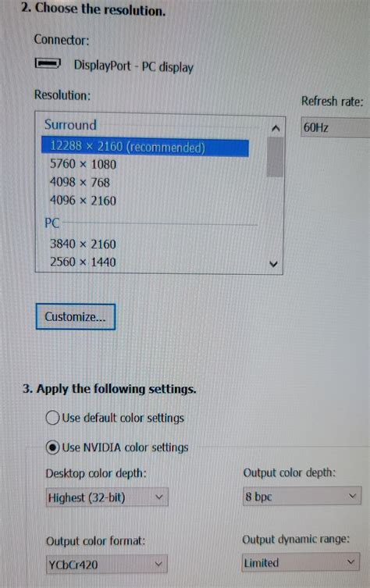Select Use NVIDIA color settings
This screenshot has width=370, height=588.
click(x=52, y=447)
